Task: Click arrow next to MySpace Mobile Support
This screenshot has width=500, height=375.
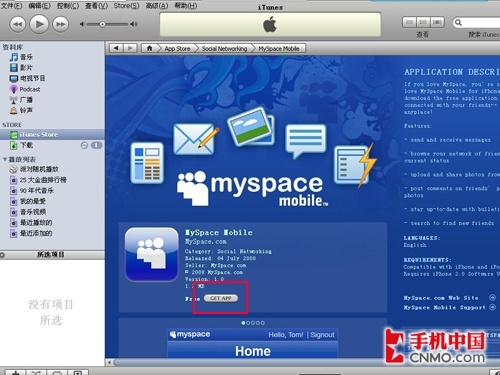Action: pyautogui.click(x=492, y=307)
